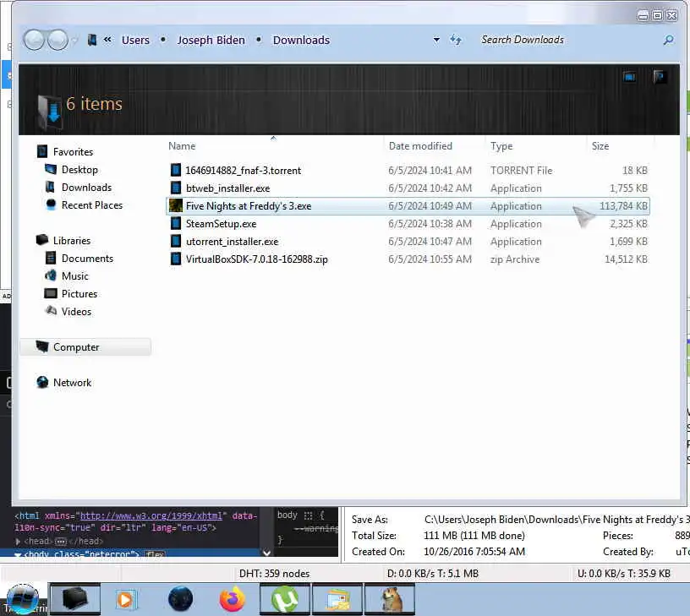690x616 pixels.
Task: Open the hamster icon taskbar app
Action: pos(390,599)
